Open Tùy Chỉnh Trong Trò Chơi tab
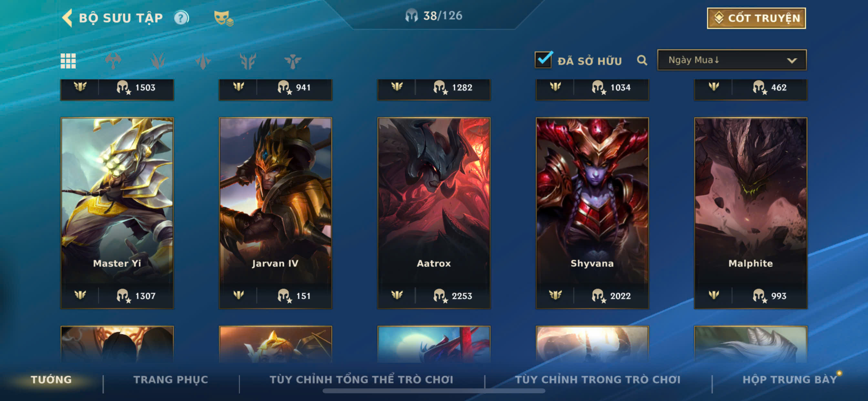This screenshot has width=868, height=401. point(598,379)
